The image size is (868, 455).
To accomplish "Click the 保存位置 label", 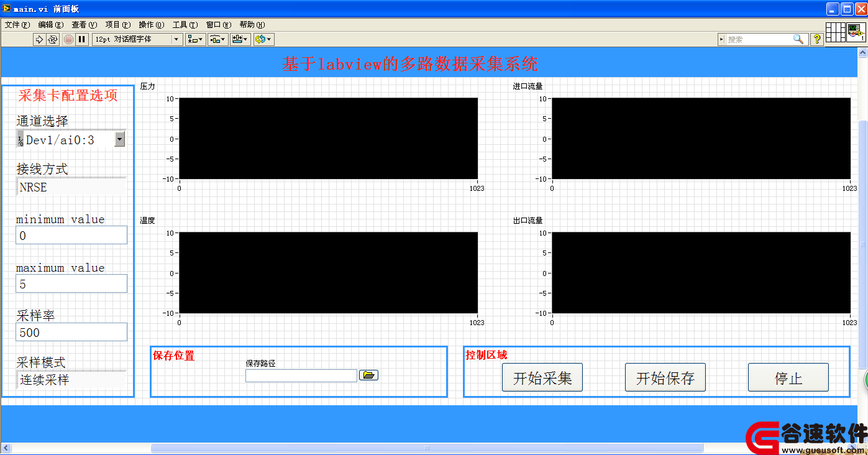I will pos(173,356).
